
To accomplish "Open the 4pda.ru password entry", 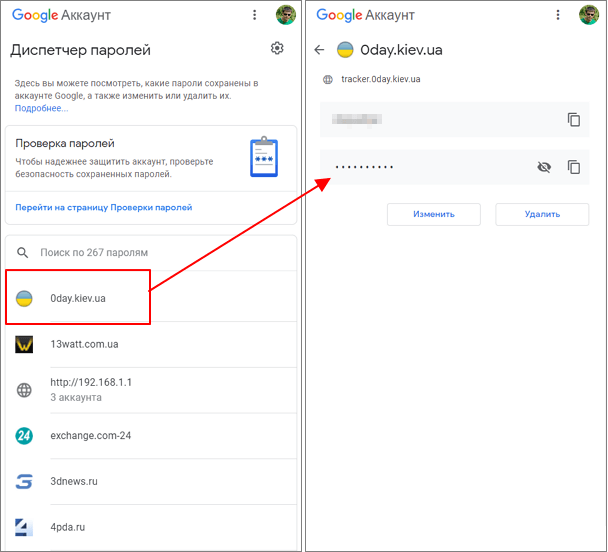I will [151, 527].
